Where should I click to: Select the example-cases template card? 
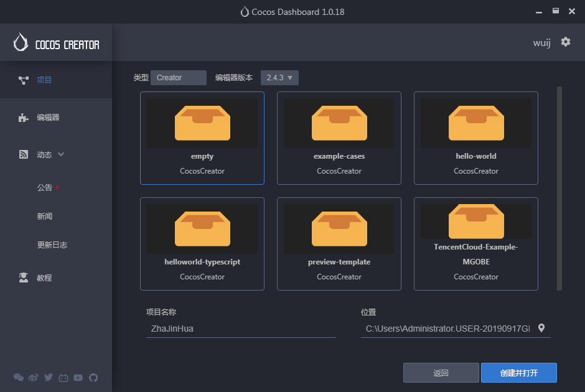(339, 138)
